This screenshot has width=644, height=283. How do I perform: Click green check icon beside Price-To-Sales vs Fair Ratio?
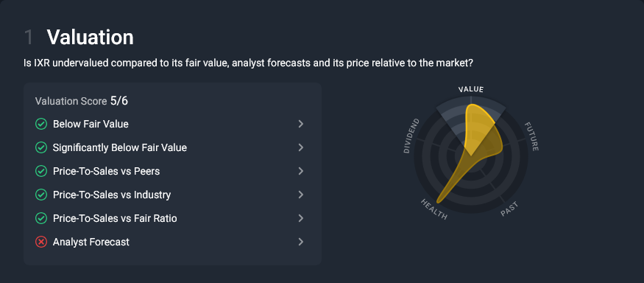41,218
